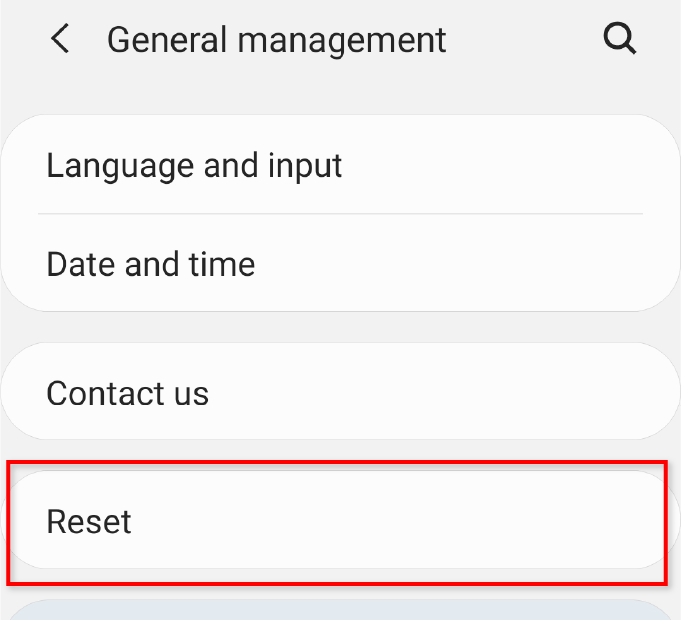Go back using the left arrow icon
Viewport: 682px width, 621px height.
tap(60, 39)
